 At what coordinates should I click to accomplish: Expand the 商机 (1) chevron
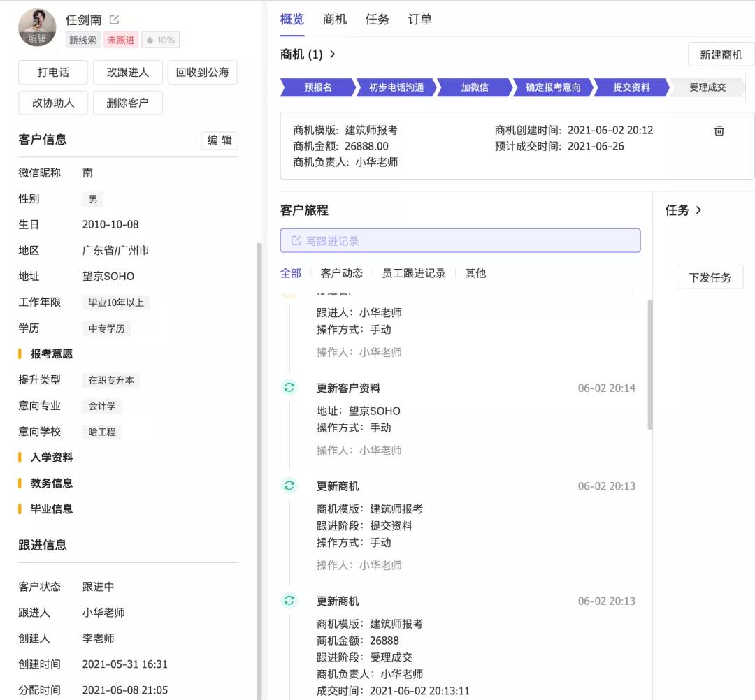tap(333, 54)
